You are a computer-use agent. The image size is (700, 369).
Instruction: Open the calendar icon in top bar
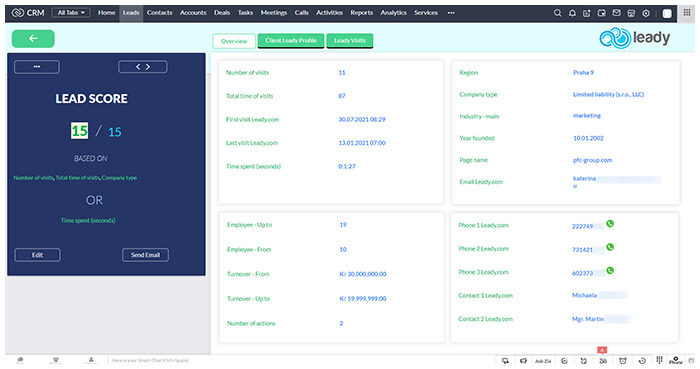click(x=602, y=13)
